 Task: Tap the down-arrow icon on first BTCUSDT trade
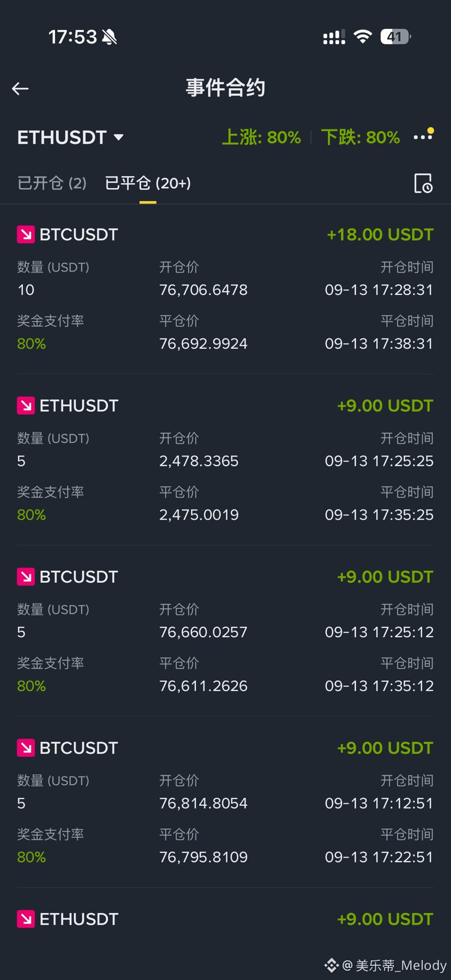(26, 235)
